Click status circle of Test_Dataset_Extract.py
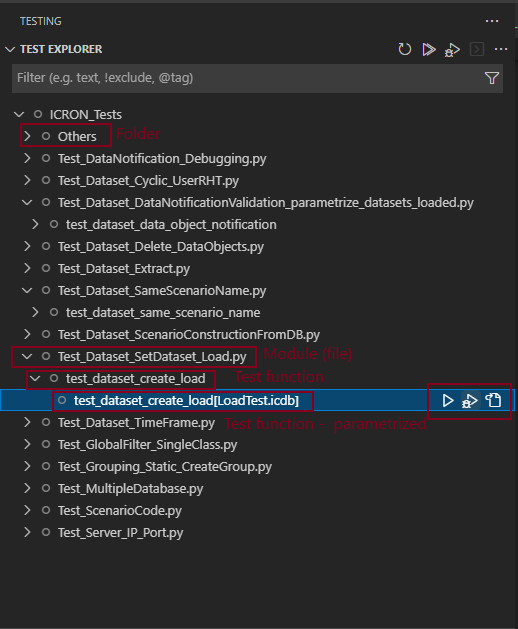 click(x=46, y=268)
